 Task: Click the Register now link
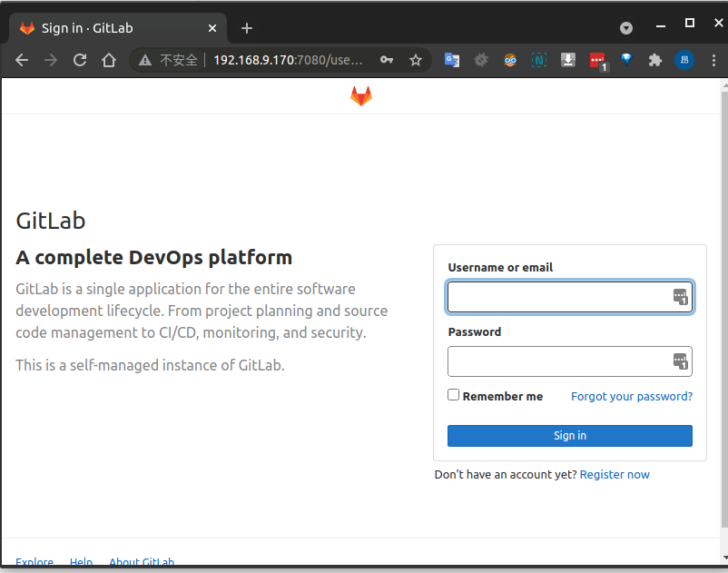[x=615, y=474]
